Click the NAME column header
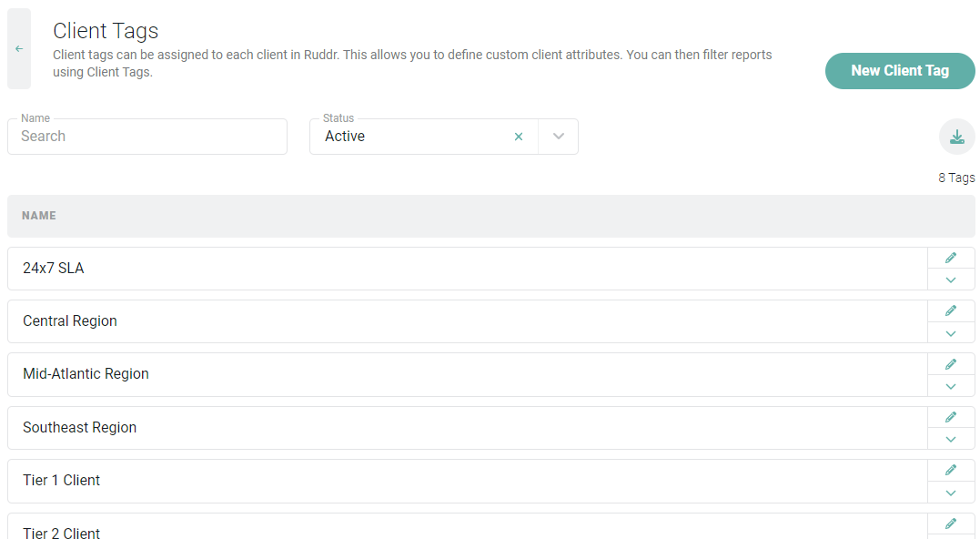980x539 pixels. coord(39,216)
